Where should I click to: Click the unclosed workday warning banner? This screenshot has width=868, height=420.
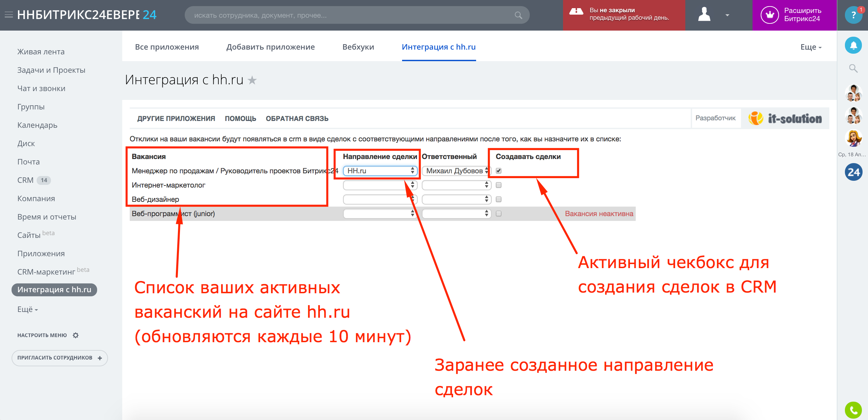point(623,15)
